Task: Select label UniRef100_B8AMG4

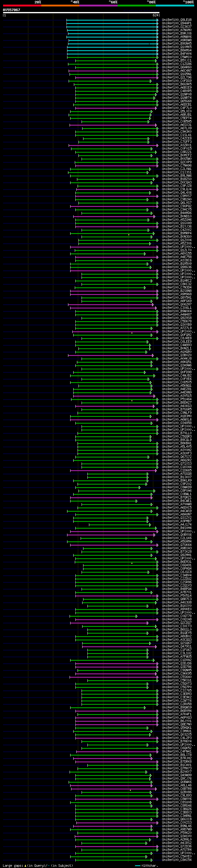Action: (x=177, y=50)
